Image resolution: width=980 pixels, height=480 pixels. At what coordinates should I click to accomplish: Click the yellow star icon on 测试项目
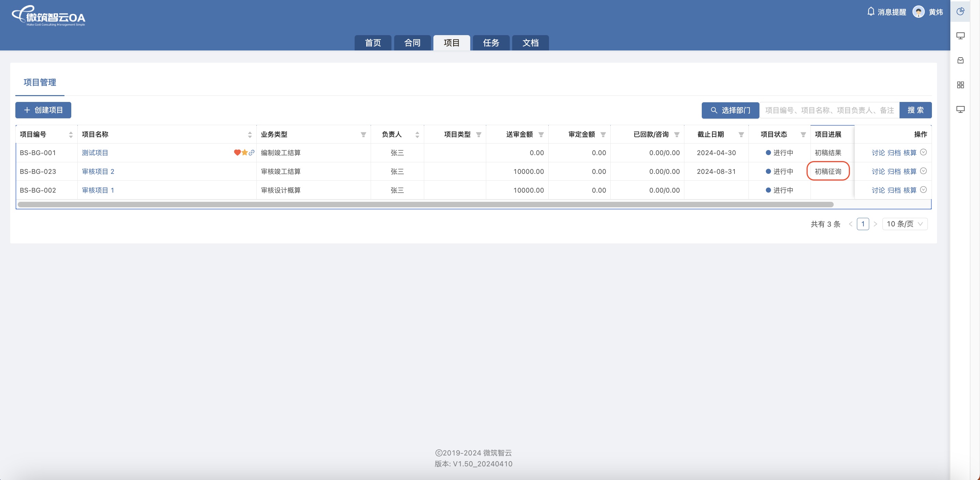[244, 152]
